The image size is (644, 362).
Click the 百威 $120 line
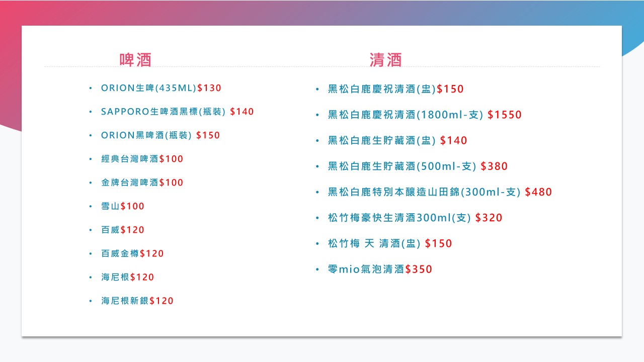pyautogui.click(x=123, y=230)
